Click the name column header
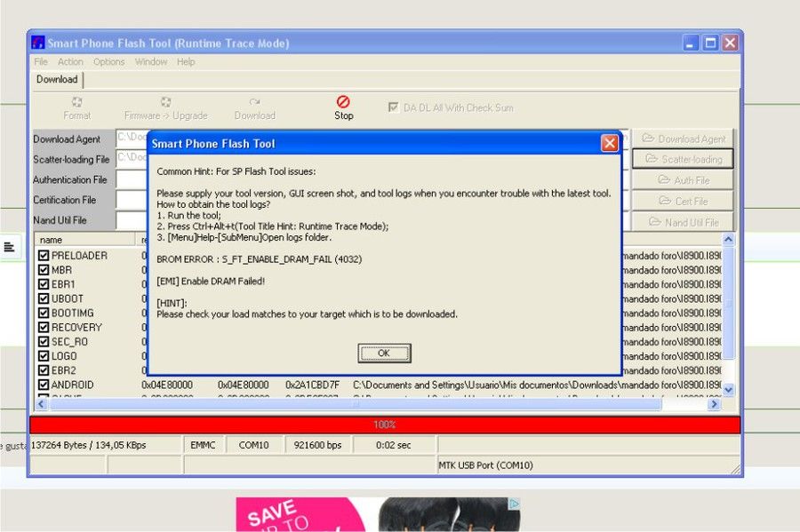The image size is (800, 532). (84, 240)
